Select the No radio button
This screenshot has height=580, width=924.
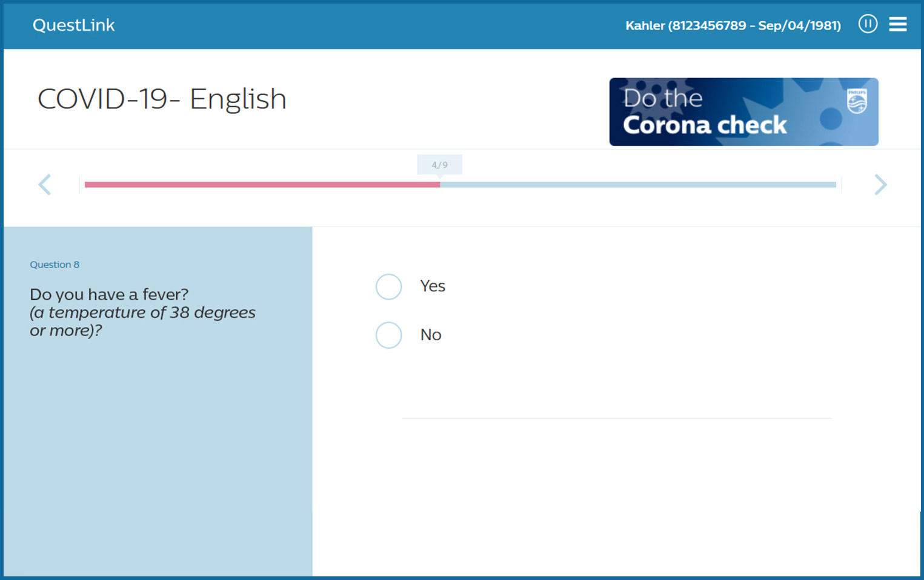point(389,335)
